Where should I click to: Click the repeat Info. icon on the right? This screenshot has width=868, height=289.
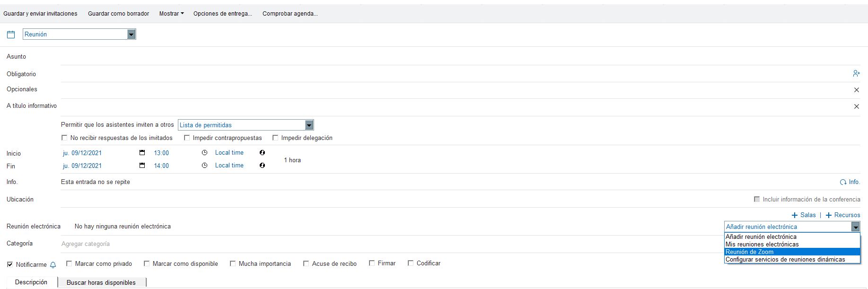click(x=843, y=182)
